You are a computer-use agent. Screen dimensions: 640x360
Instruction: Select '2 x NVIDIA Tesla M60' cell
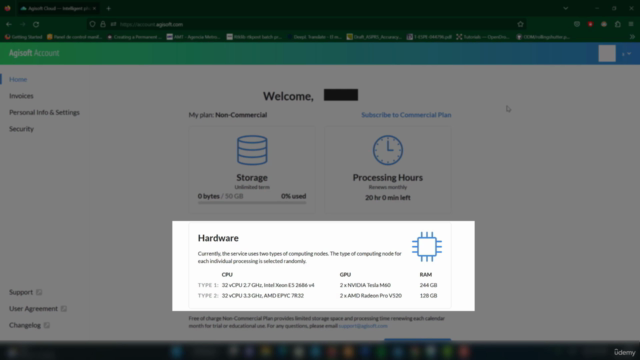coord(365,285)
